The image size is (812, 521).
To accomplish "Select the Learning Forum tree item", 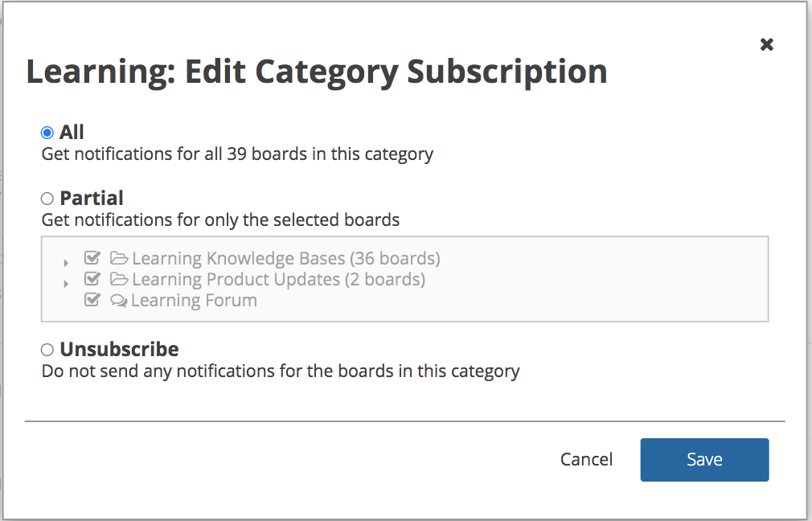I will [194, 300].
